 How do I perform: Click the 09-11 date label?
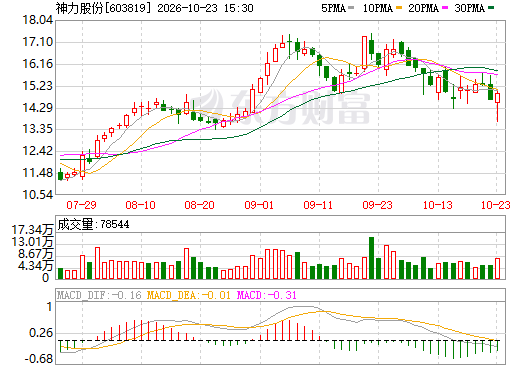click(318, 205)
